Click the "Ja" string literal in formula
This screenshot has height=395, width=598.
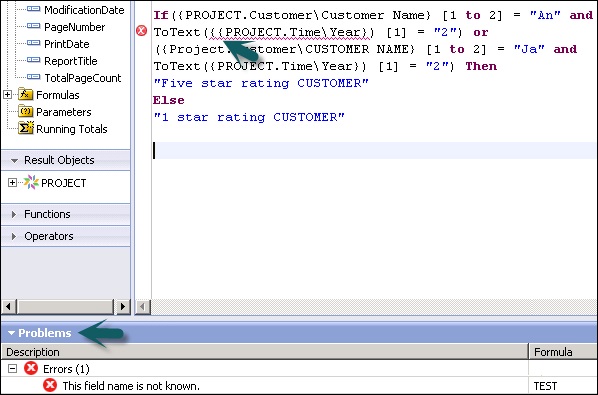[x=529, y=49]
